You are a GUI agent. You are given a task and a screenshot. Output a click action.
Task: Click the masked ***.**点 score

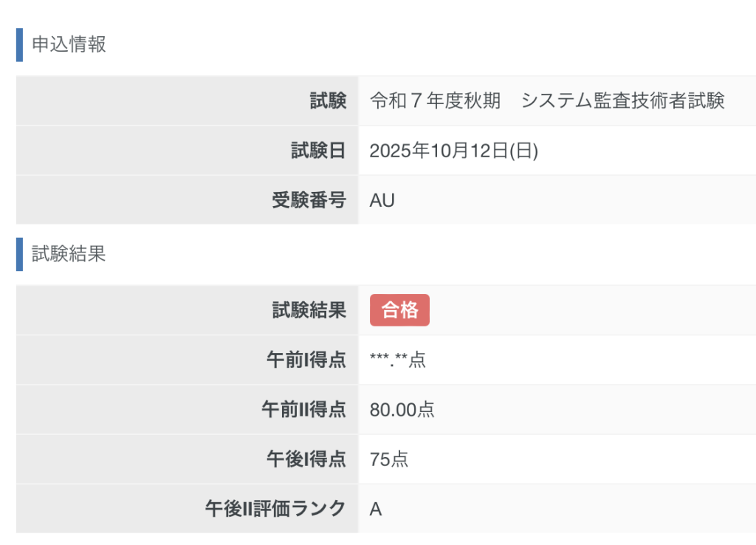(397, 360)
